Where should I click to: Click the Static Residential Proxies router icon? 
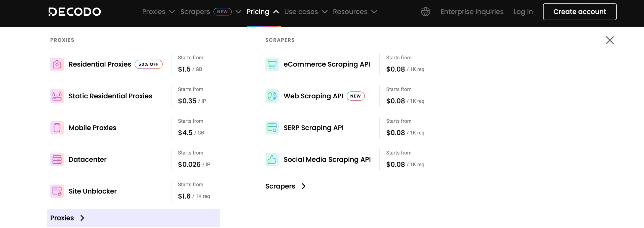click(x=57, y=96)
